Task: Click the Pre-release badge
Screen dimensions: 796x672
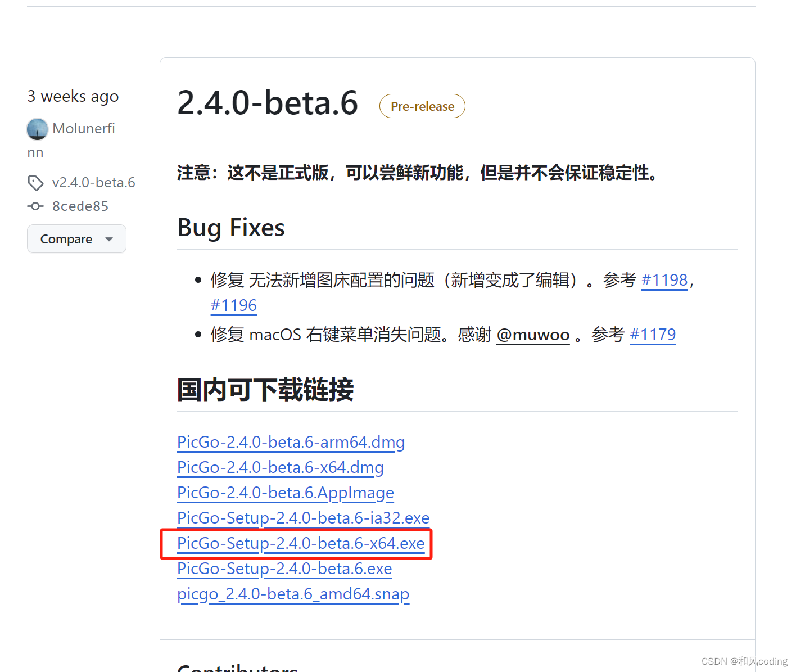Action: click(x=422, y=106)
